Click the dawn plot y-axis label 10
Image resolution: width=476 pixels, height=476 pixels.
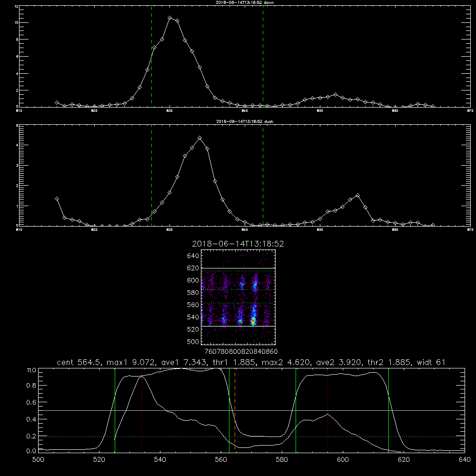pyautogui.click(x=16, y=23)
